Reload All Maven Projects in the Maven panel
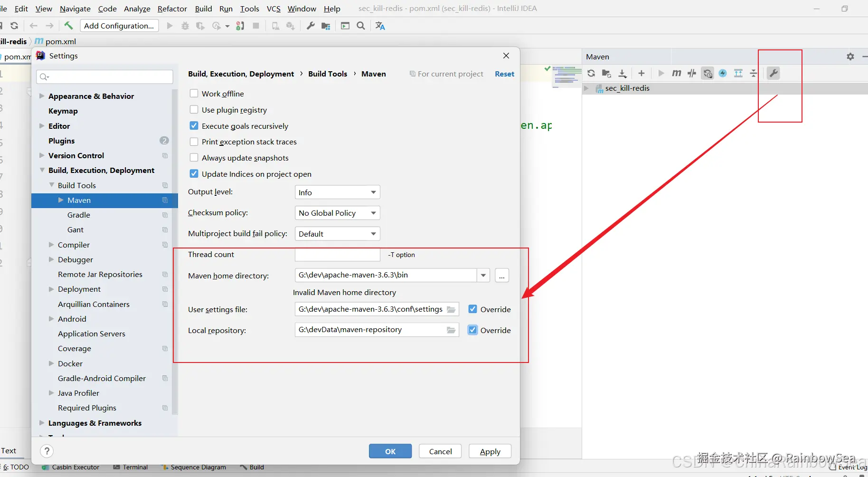This screenshot has height=477, width=868. [x=591, y=73]
